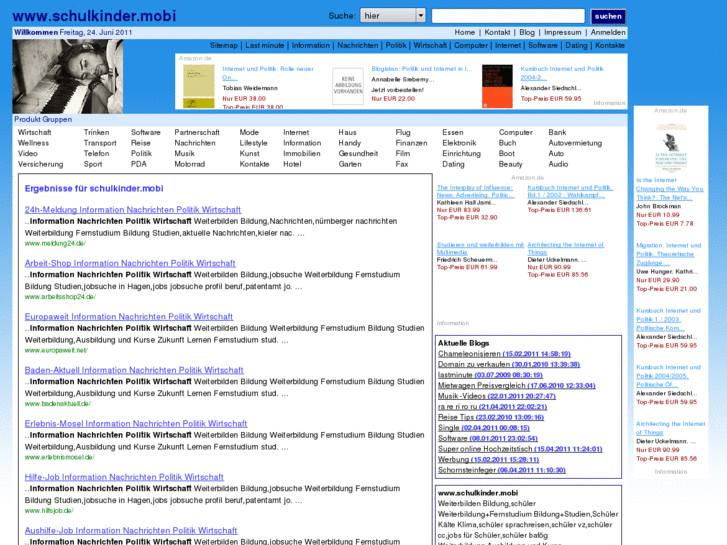Open the Chameleonisieren blog entry

(x=504, y=354)
